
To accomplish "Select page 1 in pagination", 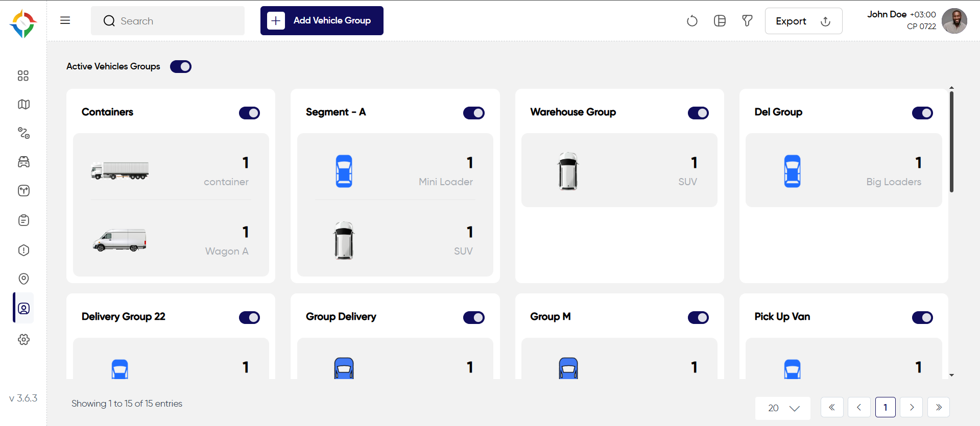I will (885, 407).
